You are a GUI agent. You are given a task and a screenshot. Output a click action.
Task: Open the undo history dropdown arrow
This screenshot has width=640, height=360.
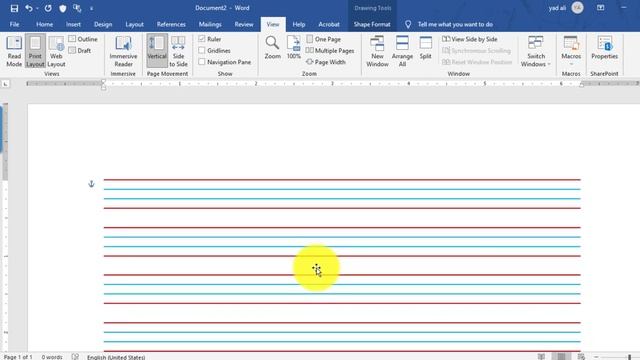coord(37,8)
